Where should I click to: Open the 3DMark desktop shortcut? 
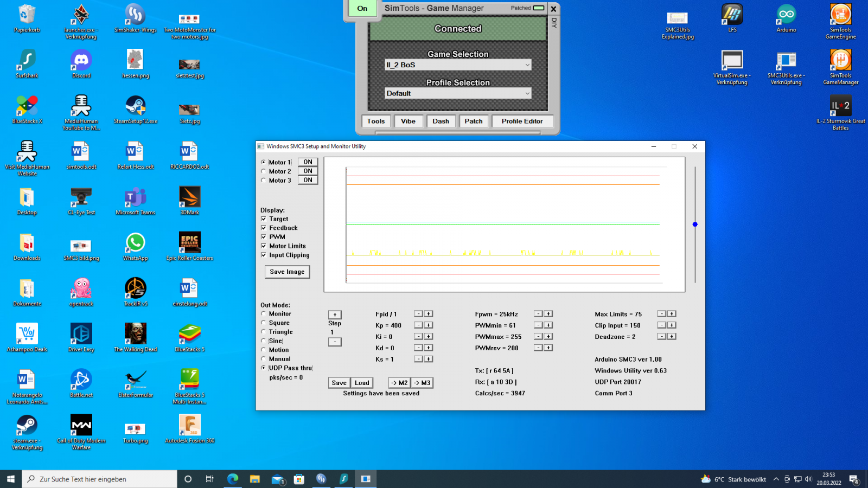190,201
